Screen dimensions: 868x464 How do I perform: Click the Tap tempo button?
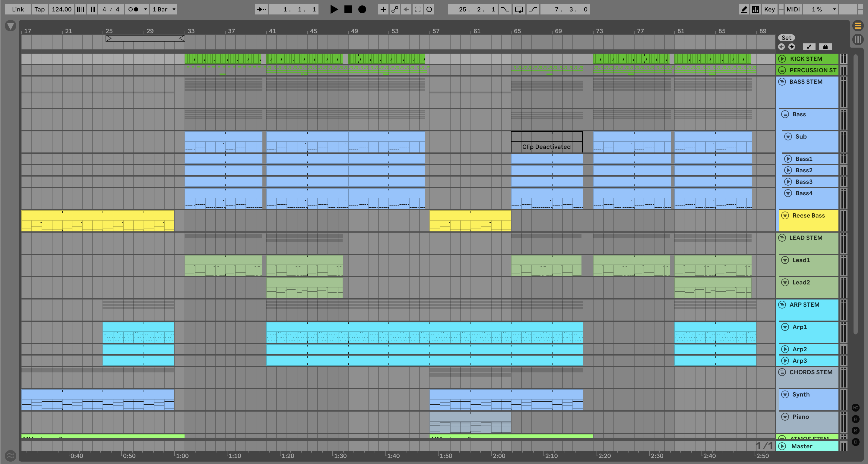[40, 9]
